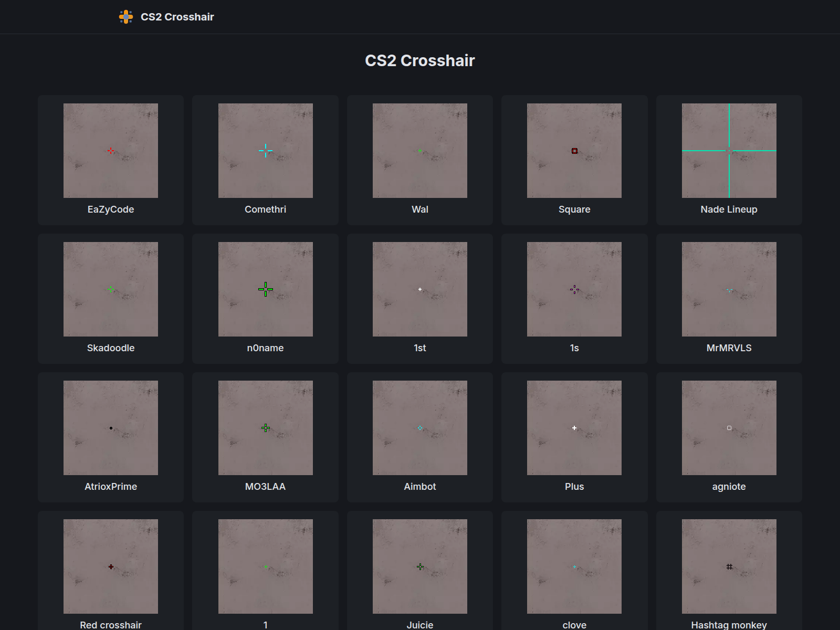840x630 pixels.
Task: Open the Square crosshair card
Action: (574, 150)
